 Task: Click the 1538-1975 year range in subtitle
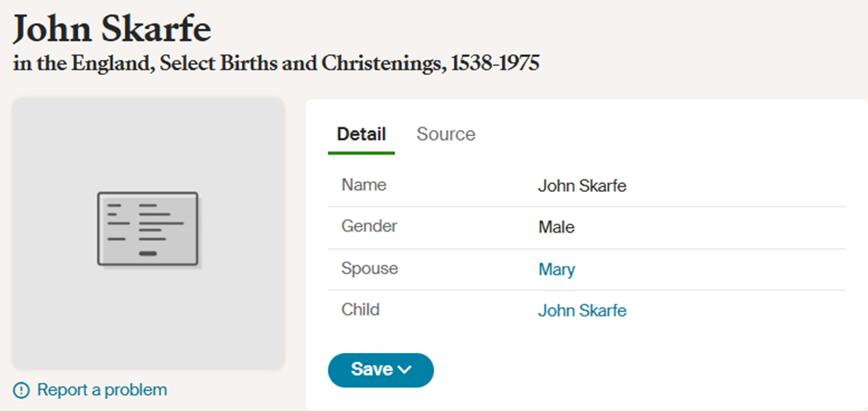[495, 63]
